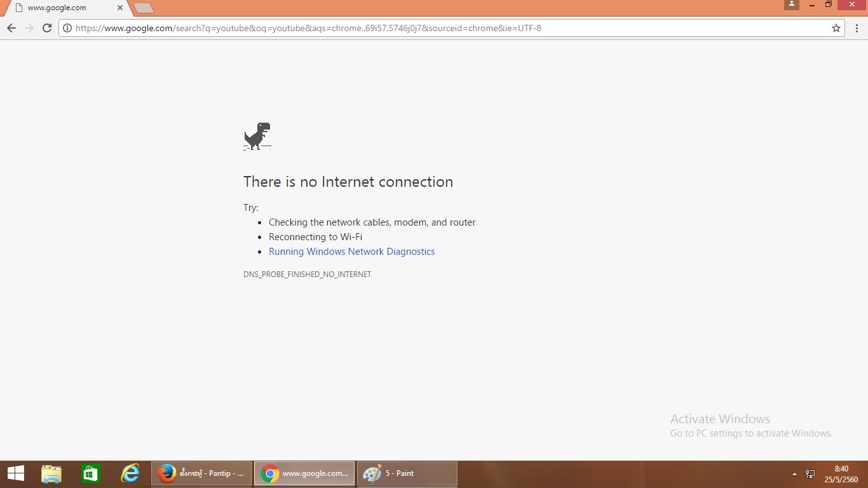Open File Explorer from the taskbar
Screen dimensions: 868x488
[x=51, y=473]
